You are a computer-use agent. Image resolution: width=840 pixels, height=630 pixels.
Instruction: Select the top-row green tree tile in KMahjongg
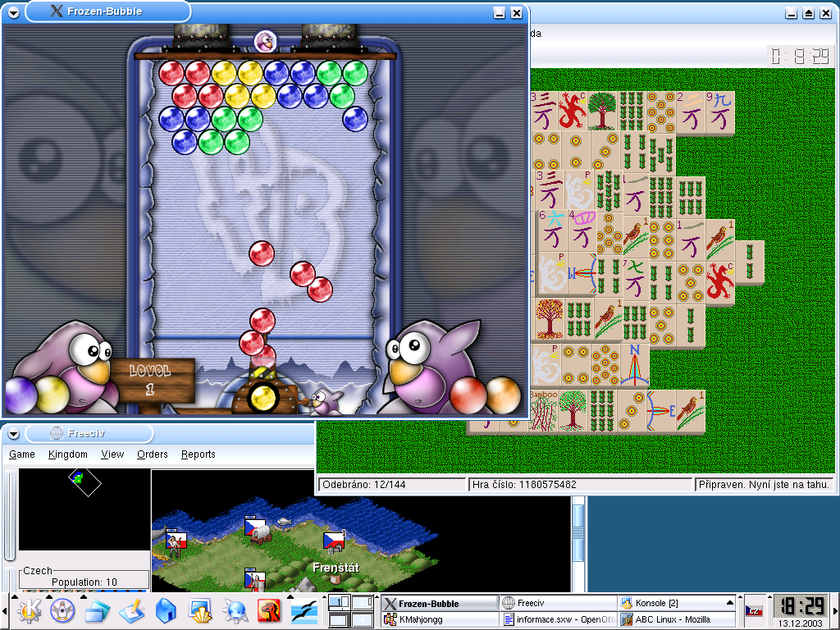pyautogui.click(x=602, y=111)
